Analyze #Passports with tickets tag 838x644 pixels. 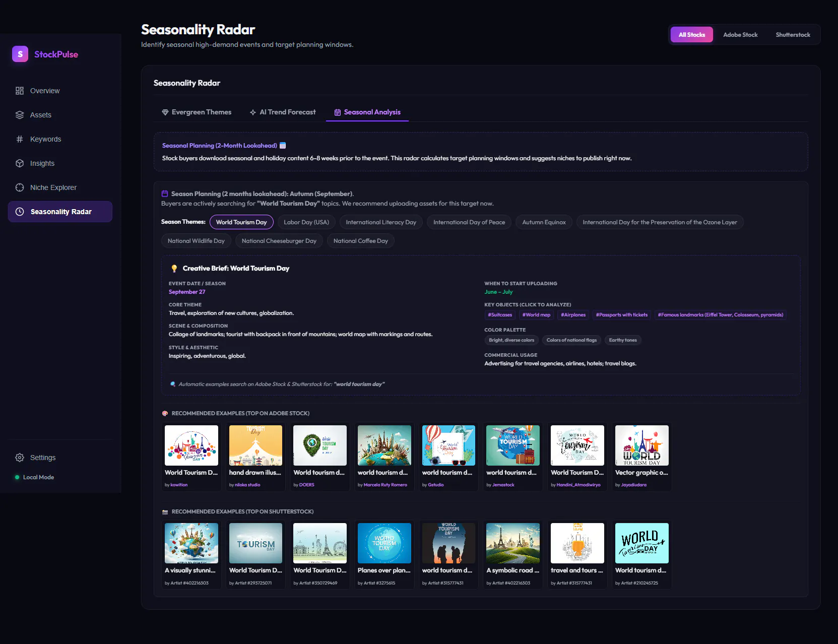622,315
